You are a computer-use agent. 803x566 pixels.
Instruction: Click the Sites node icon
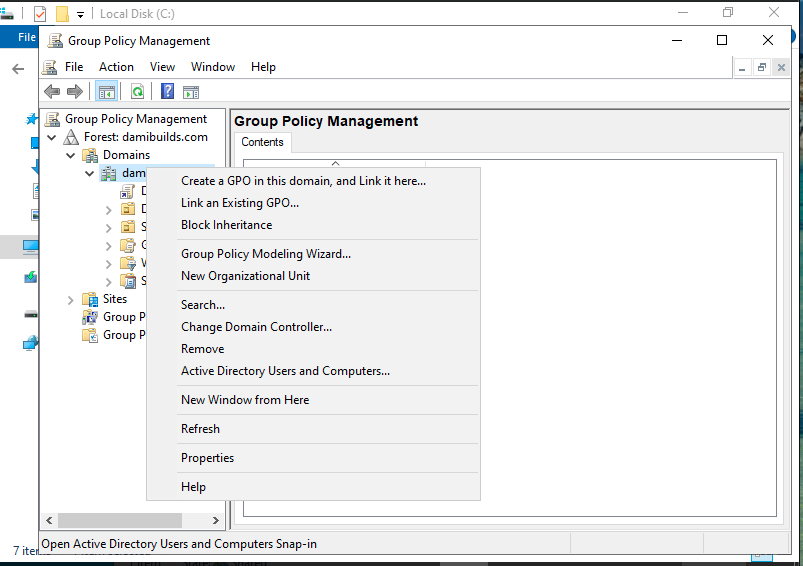90,299
